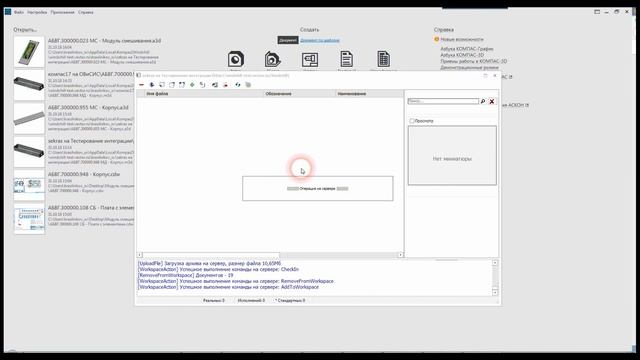This screenshot has height=360, width=640.
Task: Click the refresh arrows icon in dialog toolbar
Action: coord(238,85)
